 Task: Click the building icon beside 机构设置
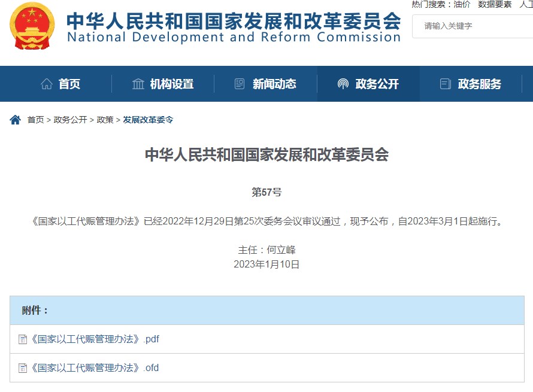(x=138, y=84)
